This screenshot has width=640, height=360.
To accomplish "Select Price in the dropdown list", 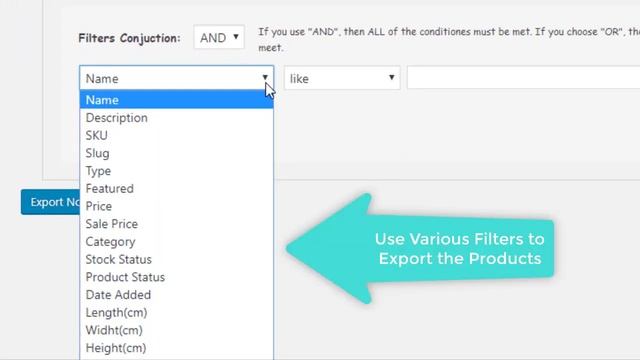I will pyautogui.click(x=176, y=207).
